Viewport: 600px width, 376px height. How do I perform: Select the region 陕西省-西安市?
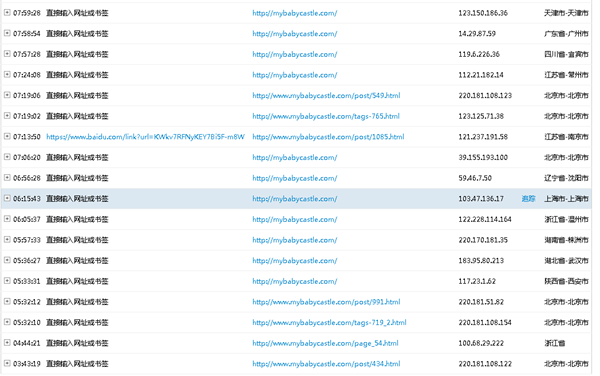pos(566,282)
